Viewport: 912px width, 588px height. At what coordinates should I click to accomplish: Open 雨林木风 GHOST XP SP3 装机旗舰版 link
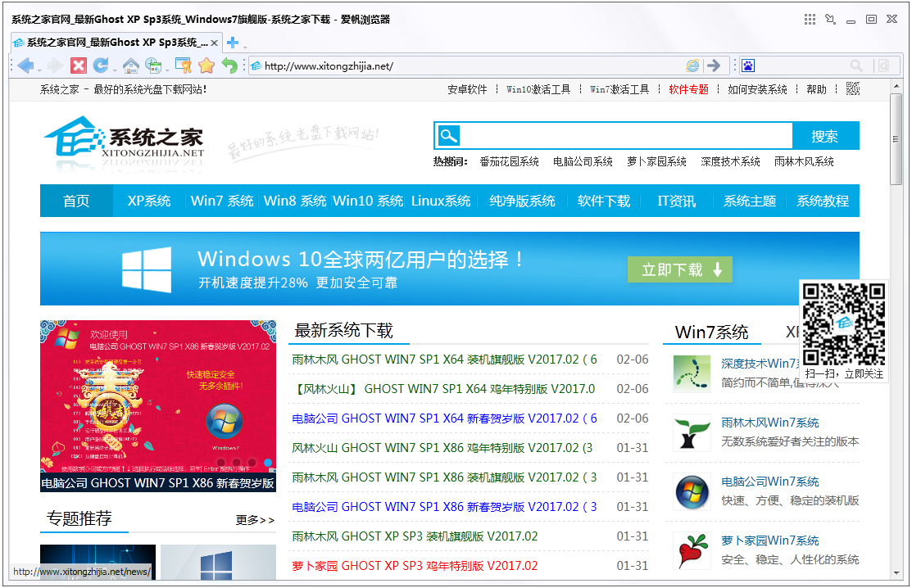tap(415, 536)
